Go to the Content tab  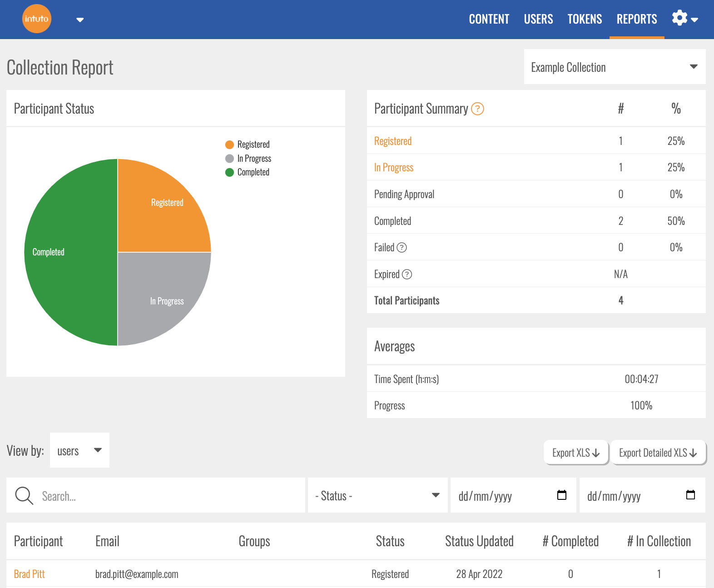489,19
